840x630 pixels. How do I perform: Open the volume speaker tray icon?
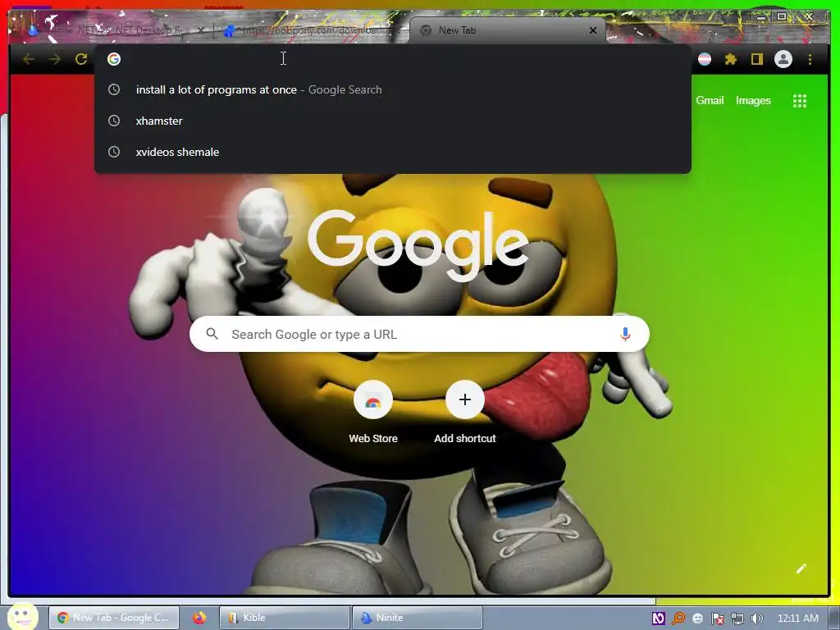[x=757, y=619]
